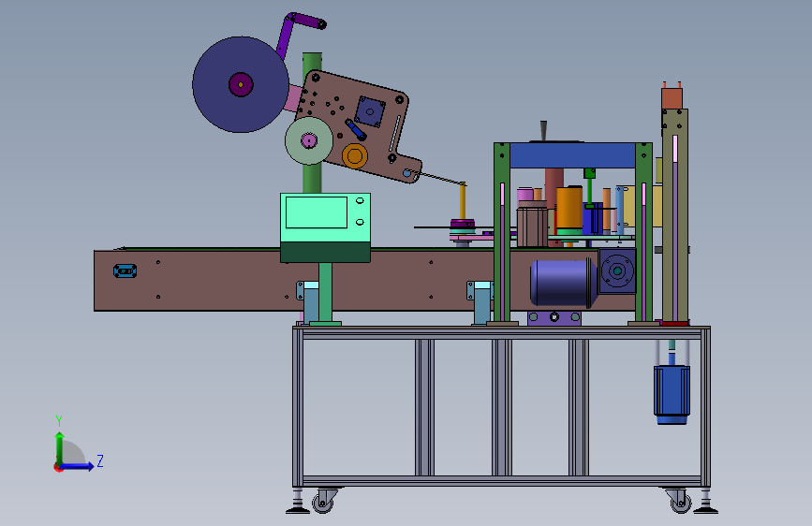Select the right green upright of the frame
Image resolution: width=812 pixels, height=526 pixels.
643,232
